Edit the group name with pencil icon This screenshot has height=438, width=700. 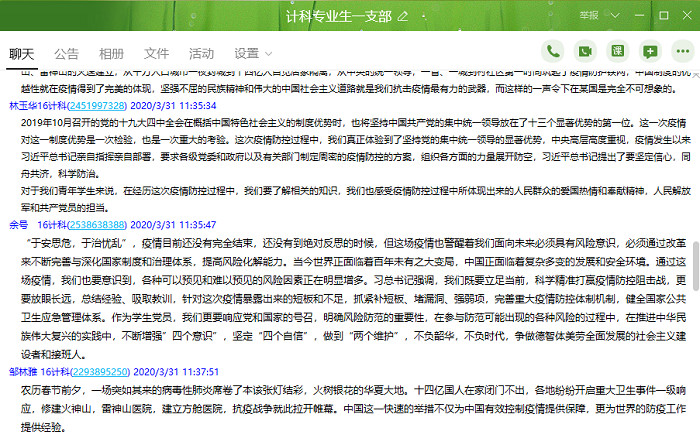[401, 17]
